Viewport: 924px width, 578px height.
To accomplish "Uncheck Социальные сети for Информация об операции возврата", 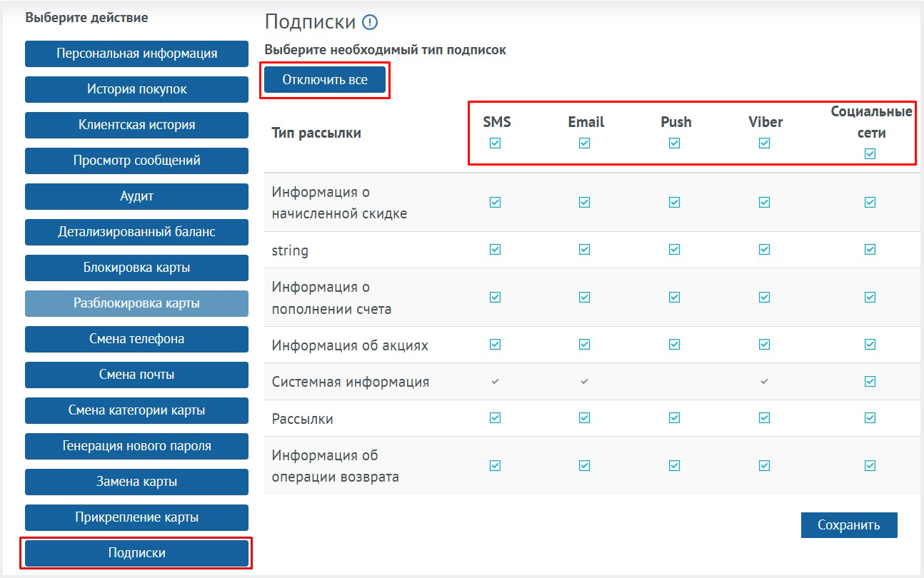I will coord(870,465).
